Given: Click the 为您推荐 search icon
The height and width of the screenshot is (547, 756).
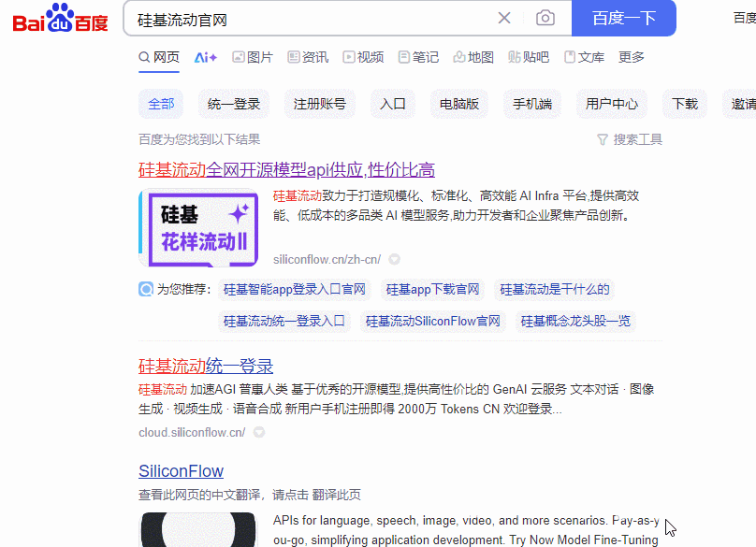Looking at the screenshot, I should [146, 290].
